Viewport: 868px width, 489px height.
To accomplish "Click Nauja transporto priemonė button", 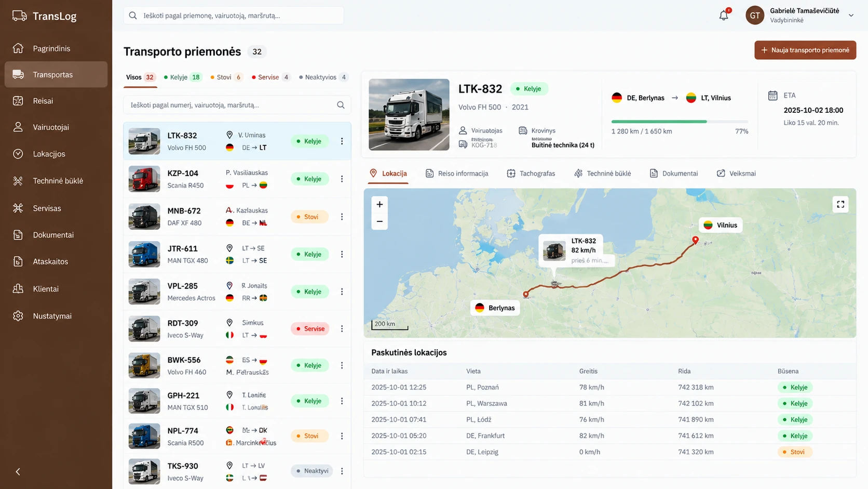I will 805,50.
